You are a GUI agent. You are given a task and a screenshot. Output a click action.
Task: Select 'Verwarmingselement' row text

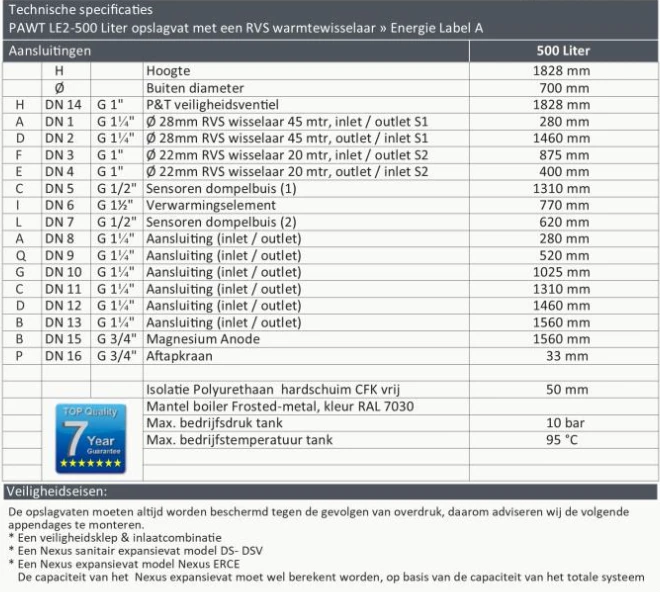click(211, 205)
